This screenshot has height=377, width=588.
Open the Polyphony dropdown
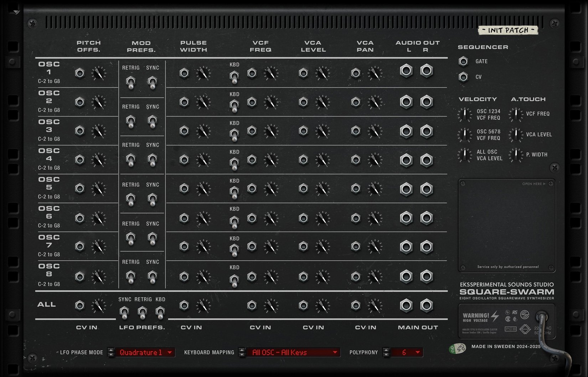pyautogui.click(x=407, y=352)
